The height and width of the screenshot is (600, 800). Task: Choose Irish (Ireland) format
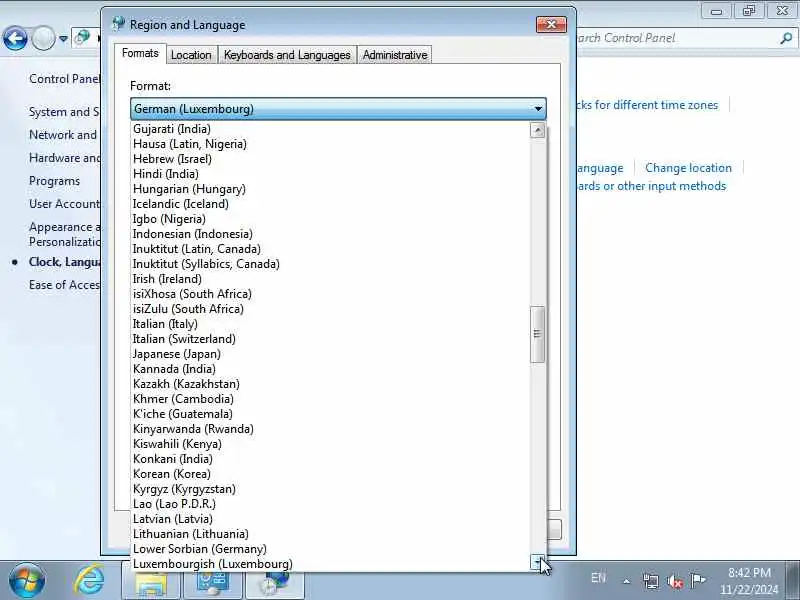[x=331, y=279]
